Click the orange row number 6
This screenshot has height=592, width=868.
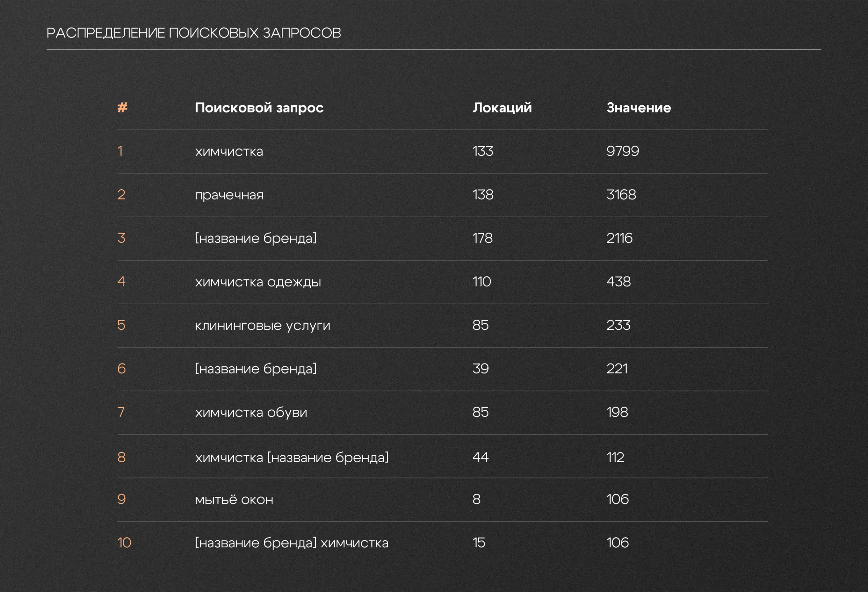tap(121, 369)
